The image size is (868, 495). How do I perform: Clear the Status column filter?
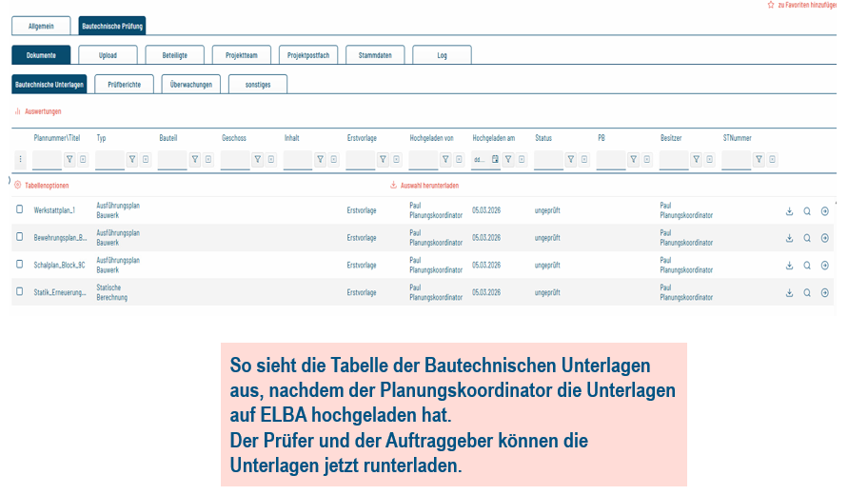pos(583,160)
